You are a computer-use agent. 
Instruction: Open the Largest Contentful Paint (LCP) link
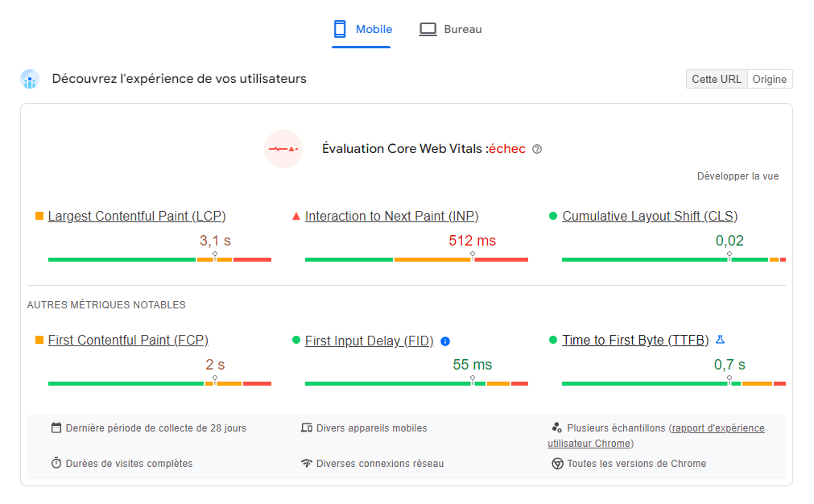[137, 216]
